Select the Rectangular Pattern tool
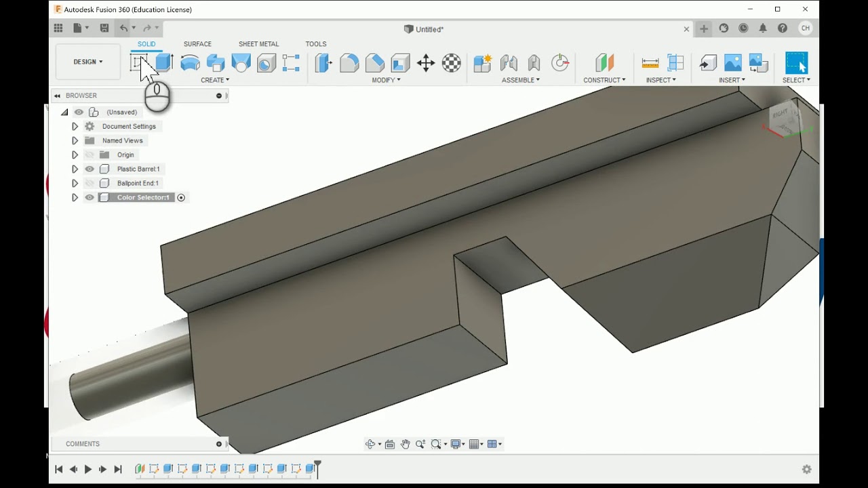The width and height of the screenshot is (868, 488). 291,63
